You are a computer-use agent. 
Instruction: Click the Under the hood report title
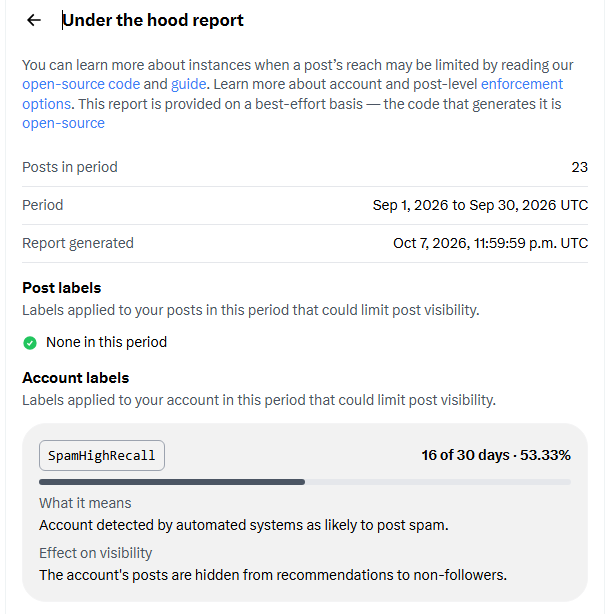click(153, 20)
